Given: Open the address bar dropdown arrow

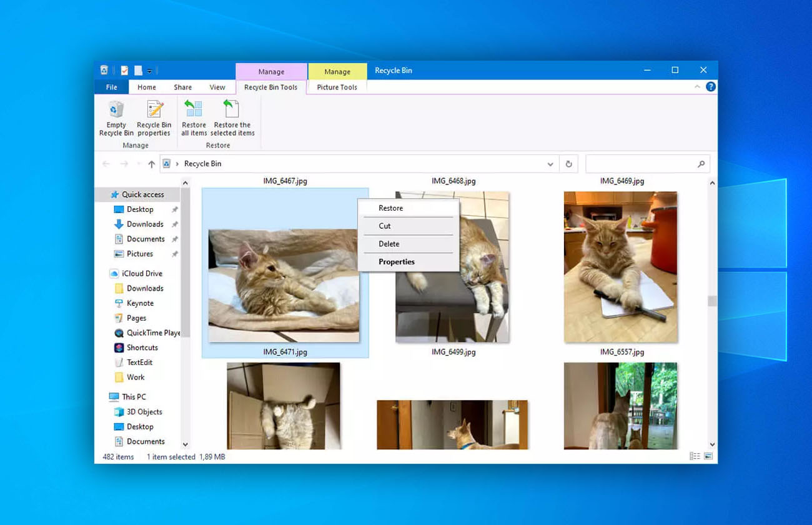Looking at the screenshot, I should pos(550,163).
